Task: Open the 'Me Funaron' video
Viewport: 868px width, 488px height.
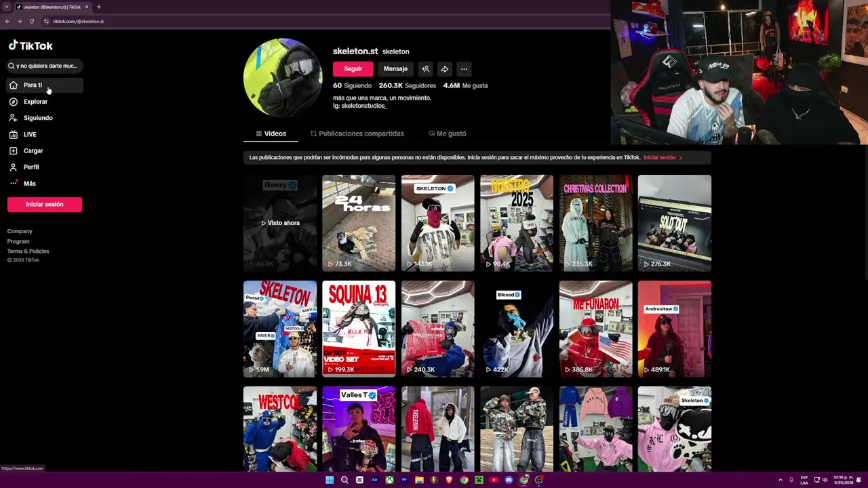Action: [595, 329]
